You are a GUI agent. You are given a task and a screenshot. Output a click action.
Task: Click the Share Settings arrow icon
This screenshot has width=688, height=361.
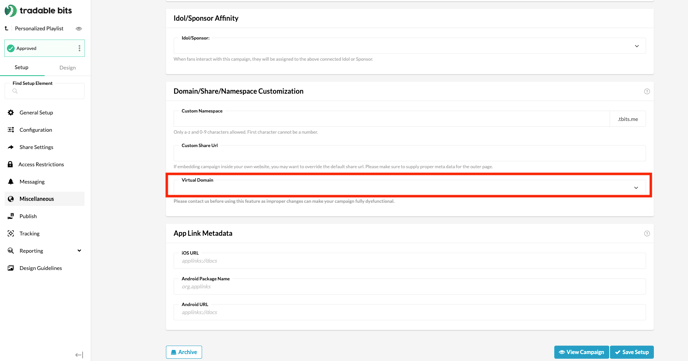(11, 147)
